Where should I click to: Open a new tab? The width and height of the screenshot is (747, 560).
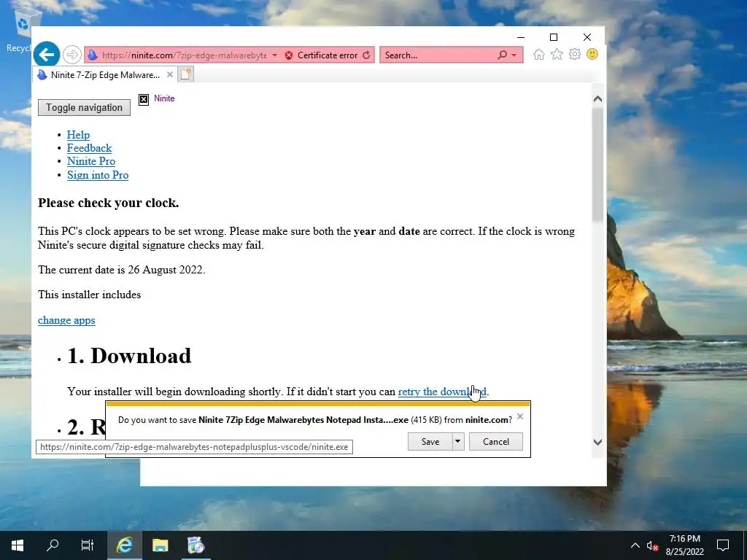pyautogui.click(x=186, y=74)
